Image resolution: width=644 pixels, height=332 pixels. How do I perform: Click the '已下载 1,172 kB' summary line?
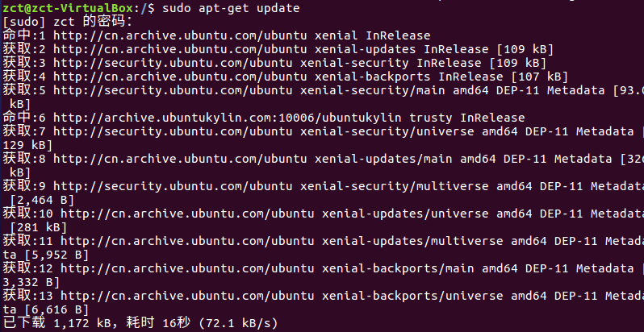click(x=73, y=323)
